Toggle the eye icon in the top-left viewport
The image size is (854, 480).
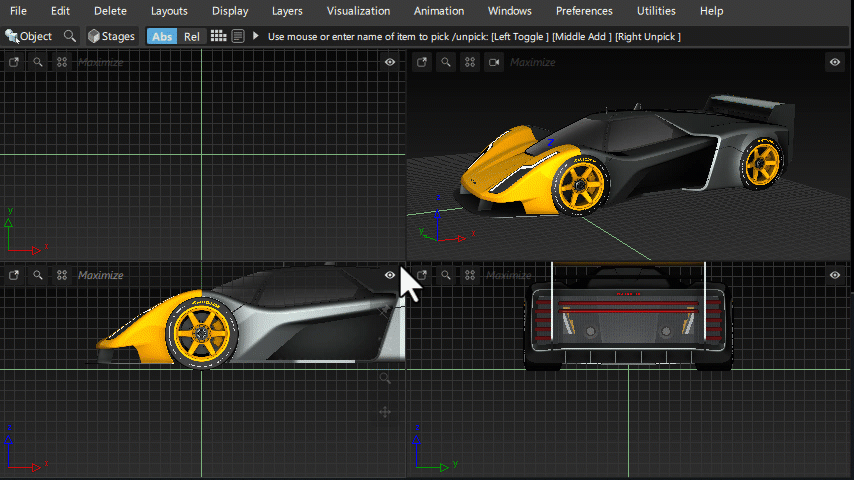pos(390,62)
